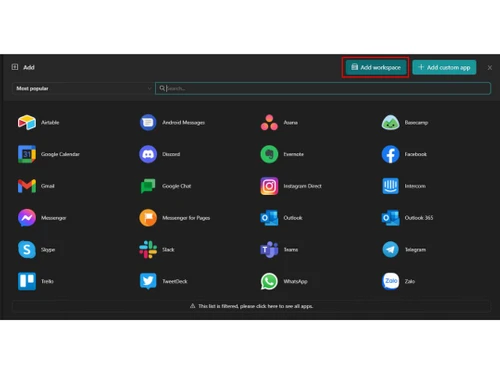Add the Outlook app icon
This screenshot has width=500, height=375.
coord(269,218)
